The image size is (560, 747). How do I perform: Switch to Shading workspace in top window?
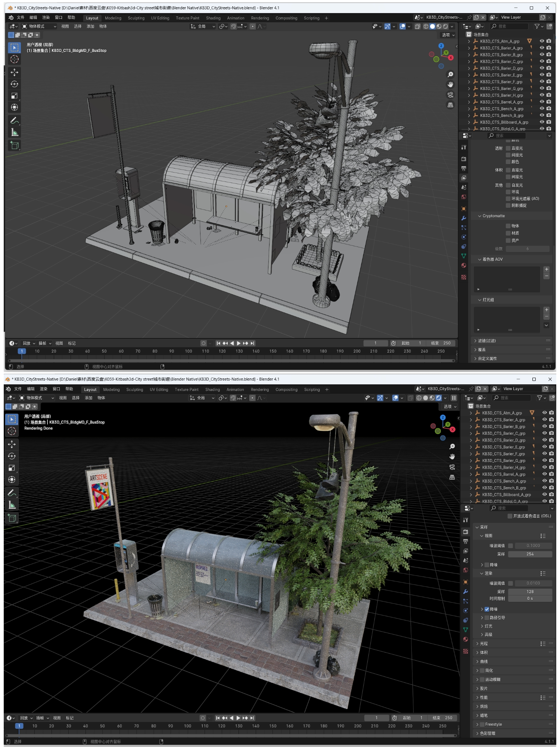tap(213, 18)
